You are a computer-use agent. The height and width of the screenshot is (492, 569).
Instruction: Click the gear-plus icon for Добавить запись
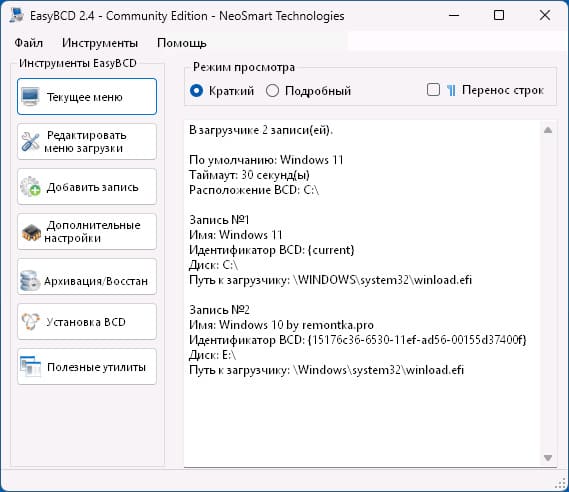30,186
